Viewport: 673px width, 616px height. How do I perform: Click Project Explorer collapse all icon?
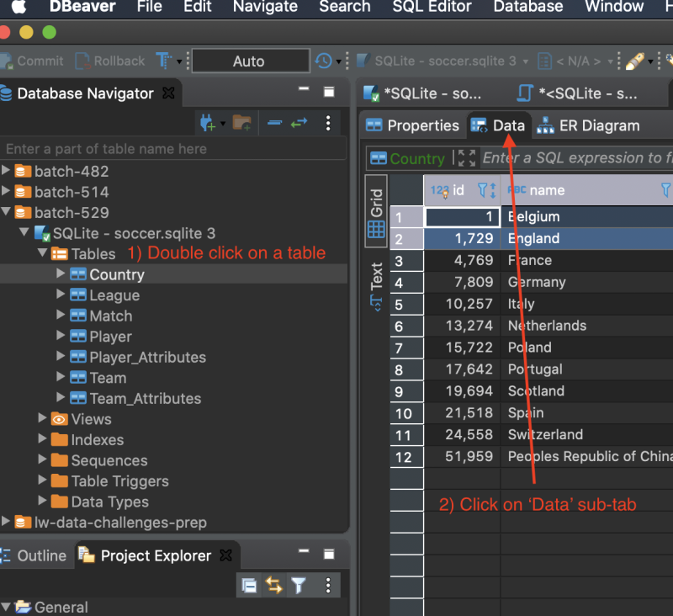(249, 585)
